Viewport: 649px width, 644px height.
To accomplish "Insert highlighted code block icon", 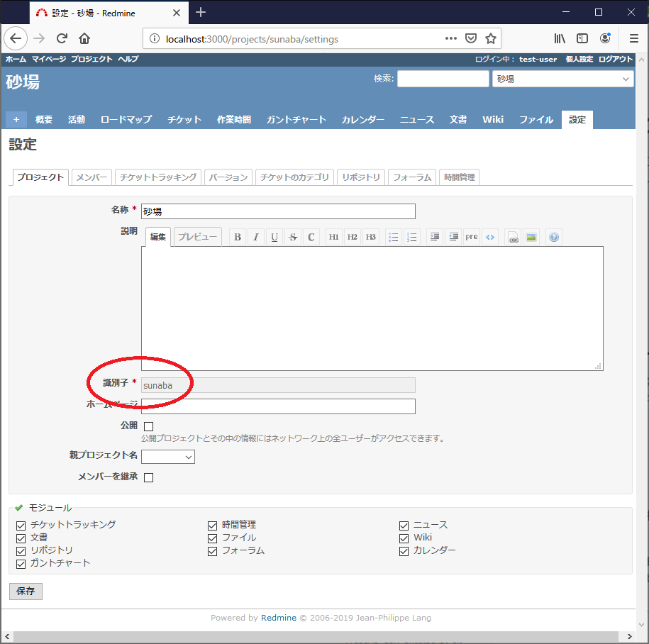I will tap(490, 237).
